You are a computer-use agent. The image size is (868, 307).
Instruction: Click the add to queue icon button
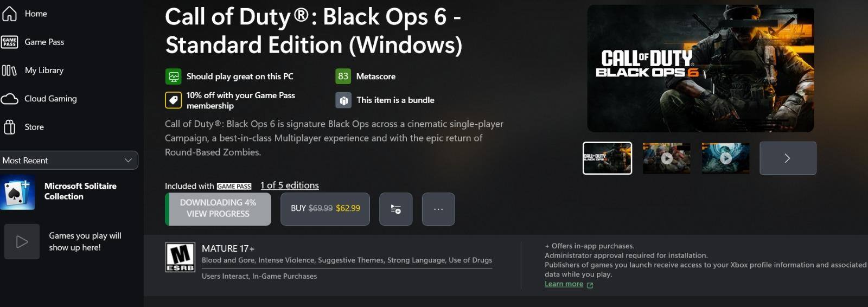click(x=395, y=209)
